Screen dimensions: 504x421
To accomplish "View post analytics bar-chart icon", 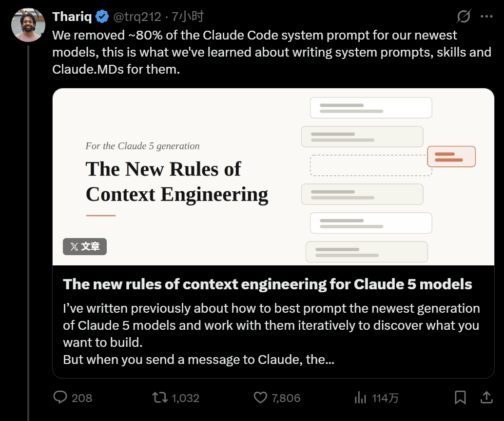I will [360, 398].
